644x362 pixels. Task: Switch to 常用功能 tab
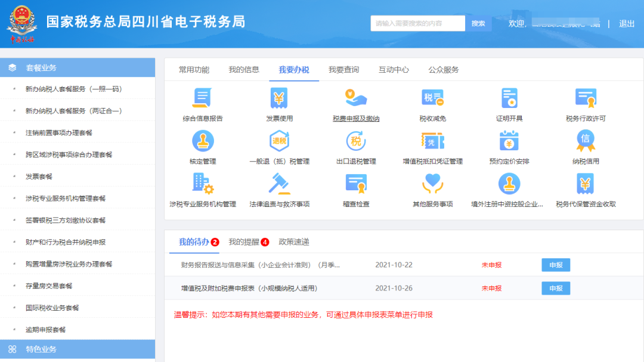[x=194, y=70]
